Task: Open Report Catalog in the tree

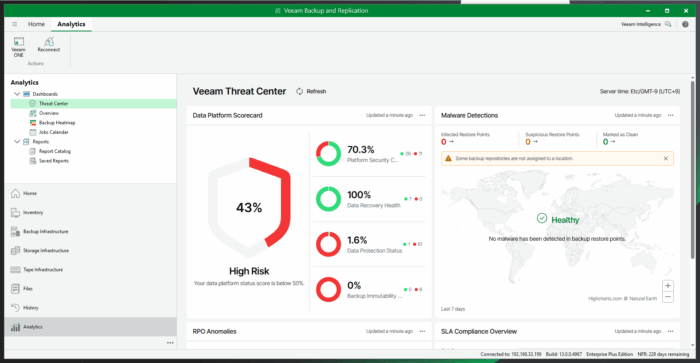Action: point(54,151)
